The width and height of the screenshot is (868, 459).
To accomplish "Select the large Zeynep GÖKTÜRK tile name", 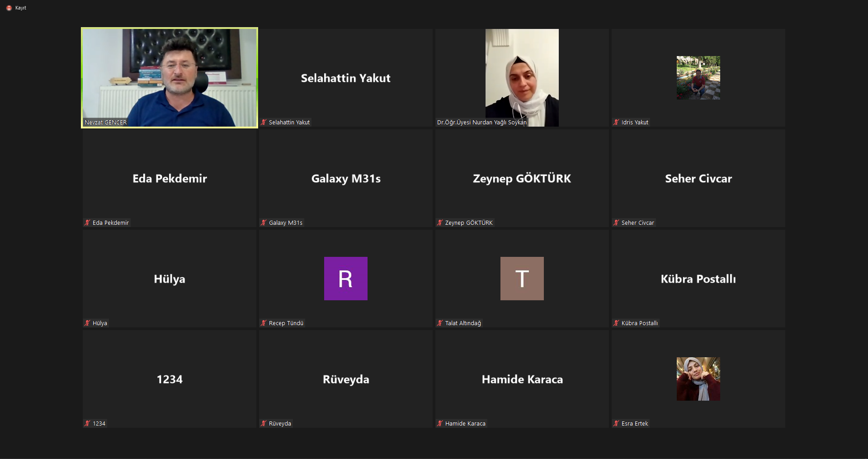I will pos(522,179).
